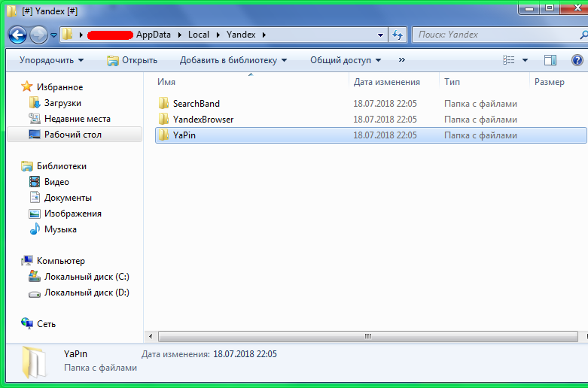Open the Изображения library
588x388 pixels.
click(x=73, y=214)
